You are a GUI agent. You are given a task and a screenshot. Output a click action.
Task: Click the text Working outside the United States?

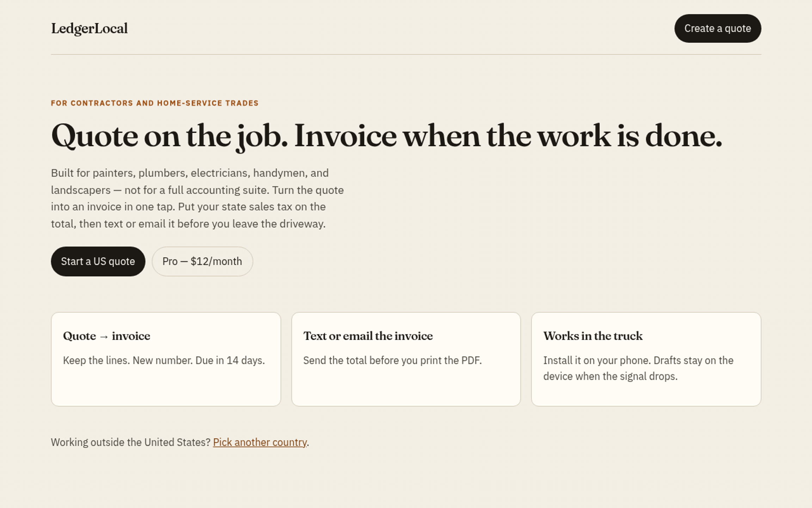[130, 442]
